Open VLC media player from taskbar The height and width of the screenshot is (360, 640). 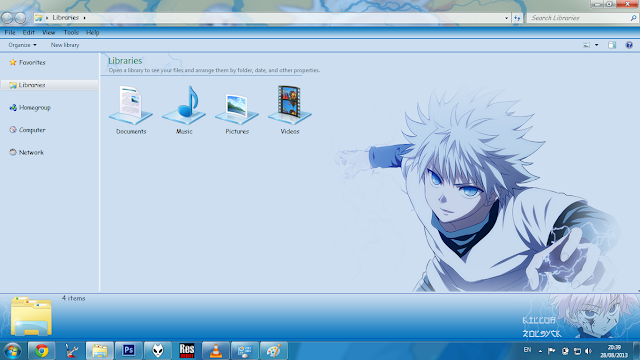tap(216, 351)
